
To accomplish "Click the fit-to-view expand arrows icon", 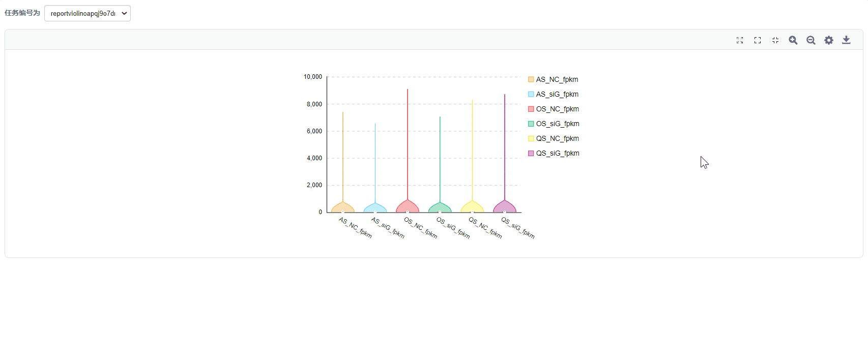I will click(x=740, y=40).
